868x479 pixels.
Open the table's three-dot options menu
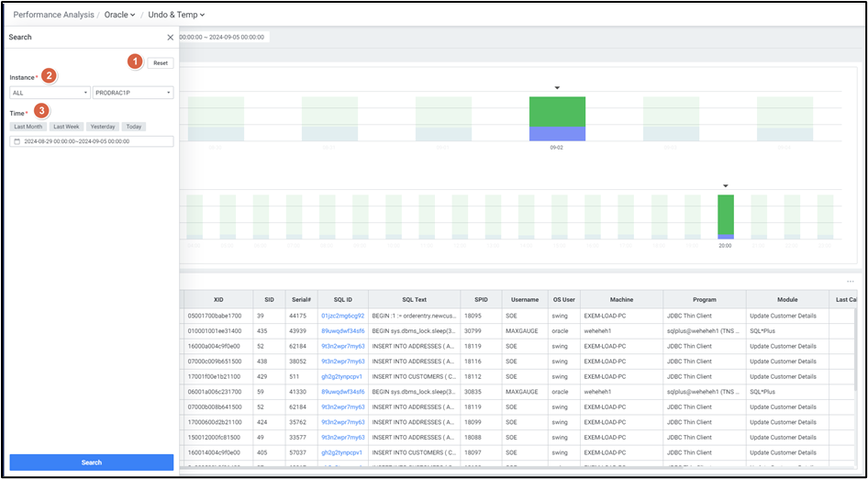tap(851, 281)
